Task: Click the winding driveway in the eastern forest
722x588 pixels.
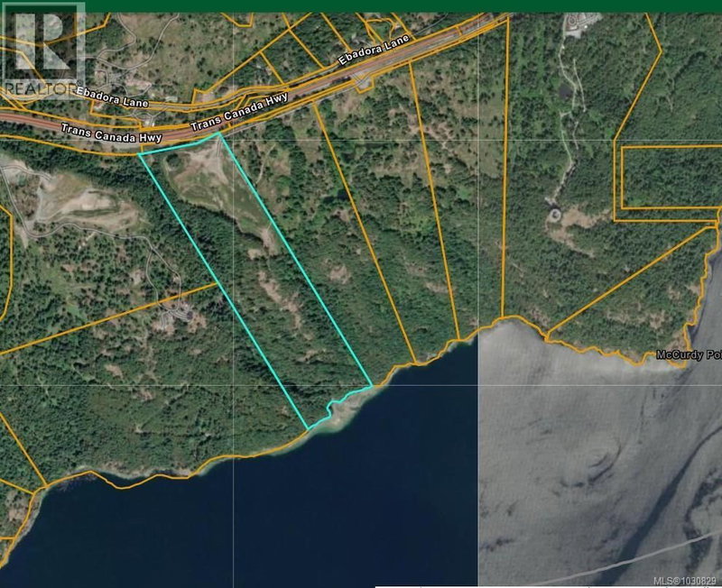Action: point(567,135)
